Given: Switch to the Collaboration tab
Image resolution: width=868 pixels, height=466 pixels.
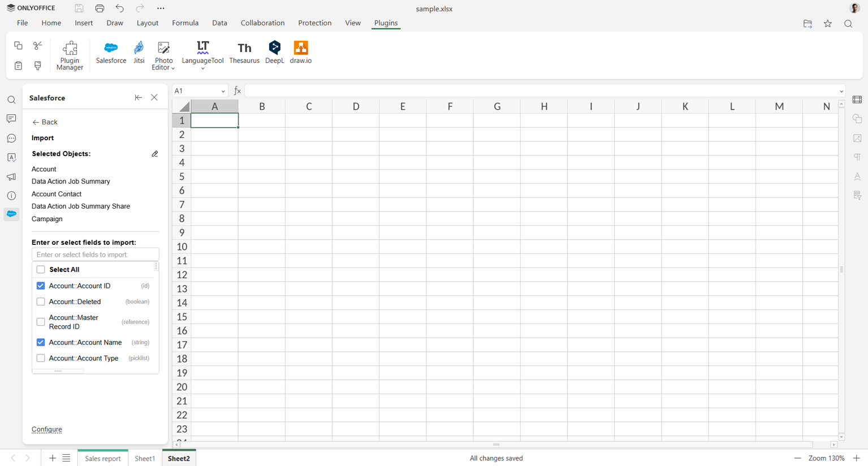Looking at the screenshot, I should pos(262,23).
